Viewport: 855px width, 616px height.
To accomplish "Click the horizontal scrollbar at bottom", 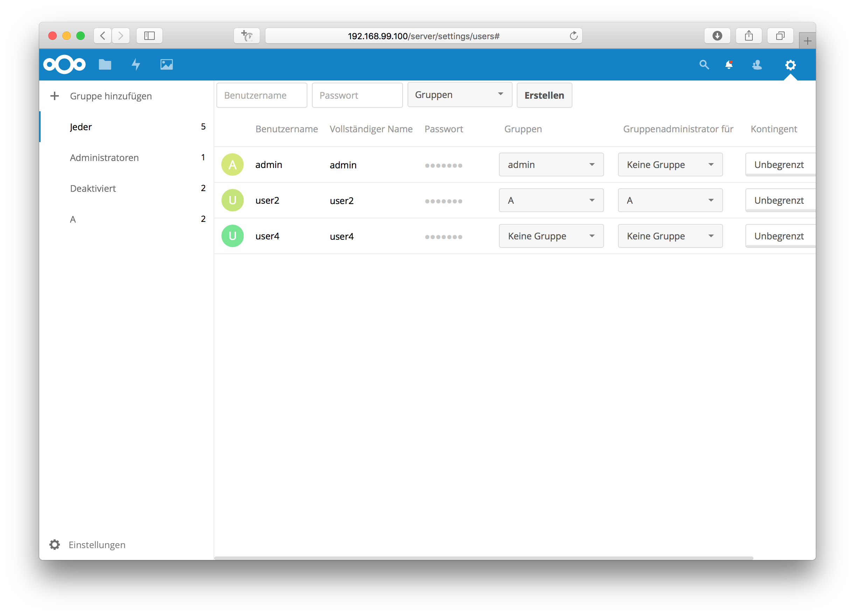I will [x=484, y=558].
